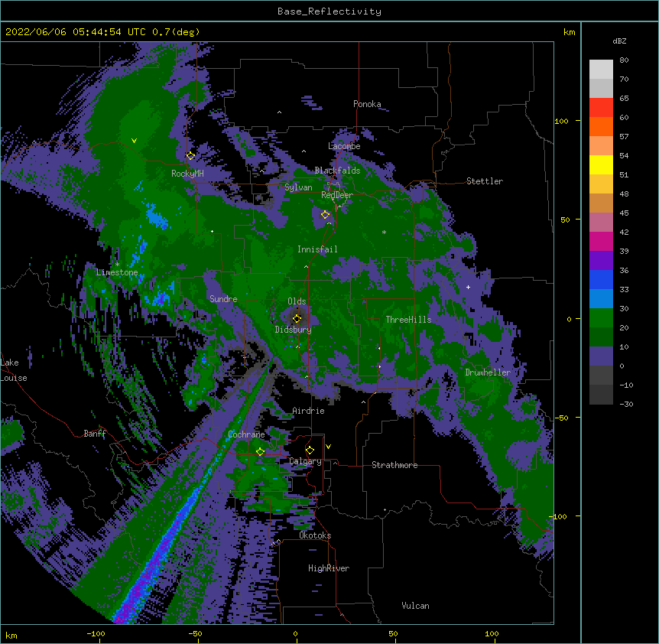
Task: Click the RedDeer city label
Action: (337, 195)
